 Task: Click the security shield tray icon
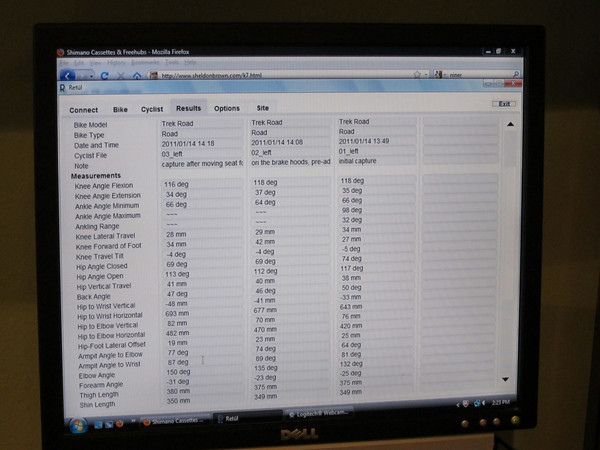(x=466, y=404)
